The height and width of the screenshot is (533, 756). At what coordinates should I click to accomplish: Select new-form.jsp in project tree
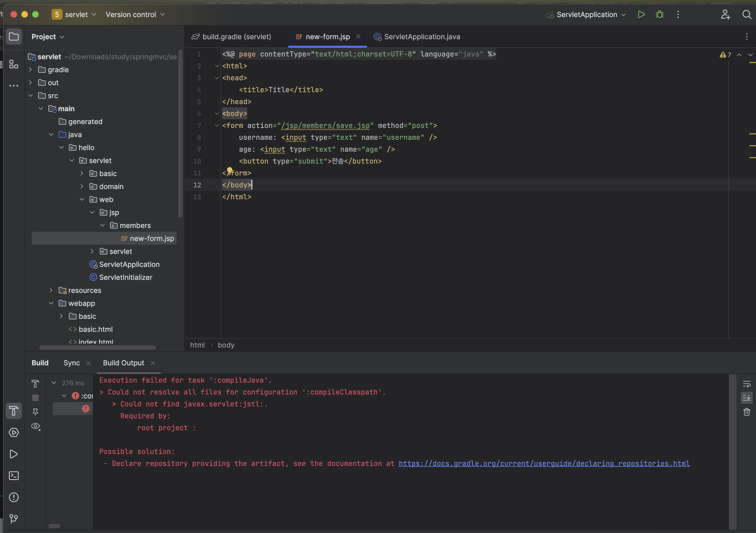(104, 238)
